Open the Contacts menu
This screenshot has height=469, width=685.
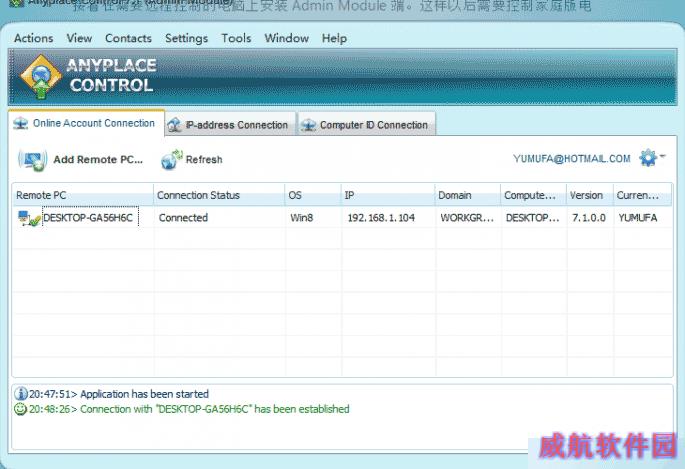click(128, 38)
